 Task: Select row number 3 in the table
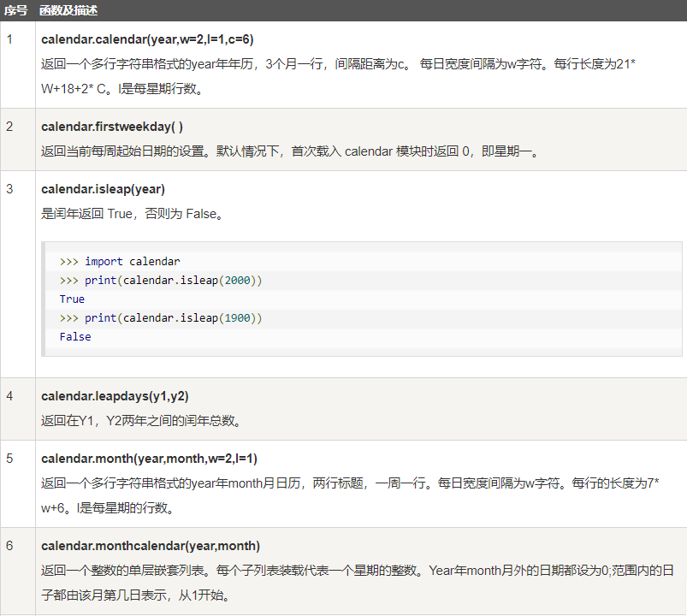coord(9,189)
